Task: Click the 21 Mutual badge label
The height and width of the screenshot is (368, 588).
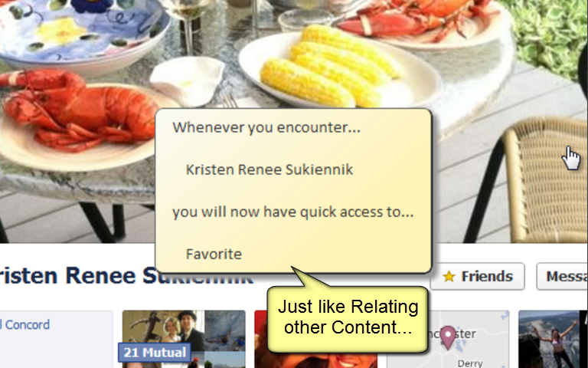Action: (x=155, y=352)
